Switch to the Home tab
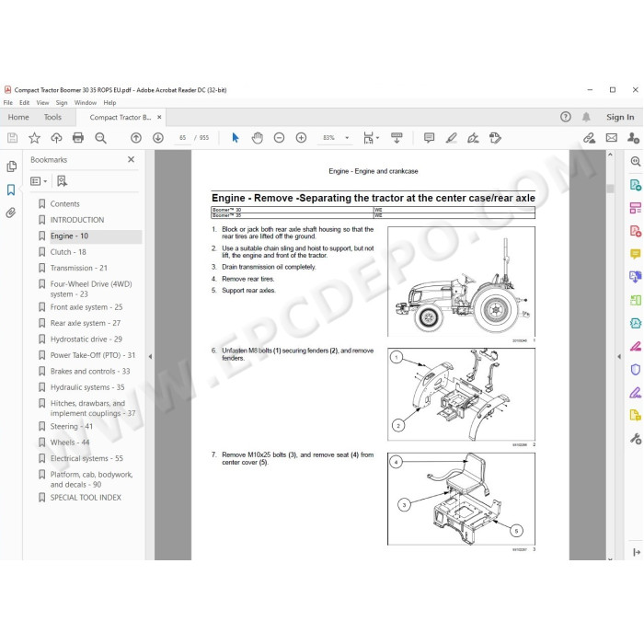Screen dimensions: 644x644 coord(18,117)
